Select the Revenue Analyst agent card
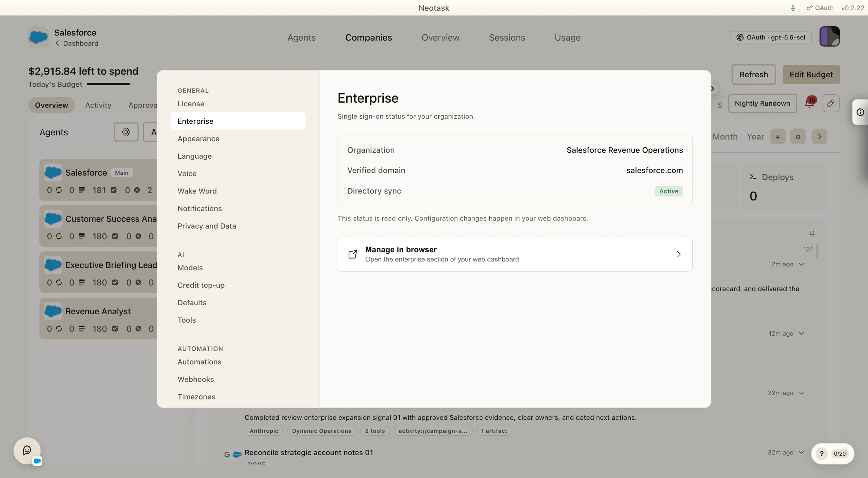This screenshot has height=478, width=868. coord(98,319)
